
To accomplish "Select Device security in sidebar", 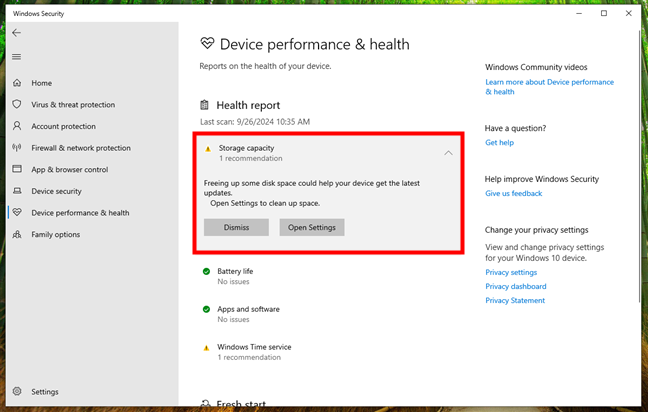I will pyautogui.click(x=57, y=191).
